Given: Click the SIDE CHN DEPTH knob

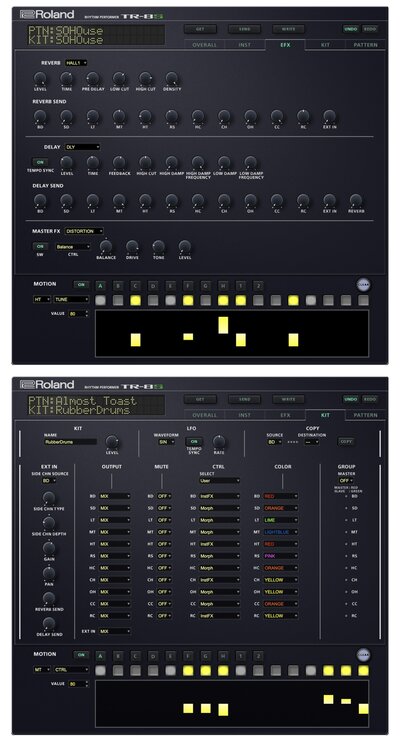Looking at the screenshot, I should tap(49, 523).
